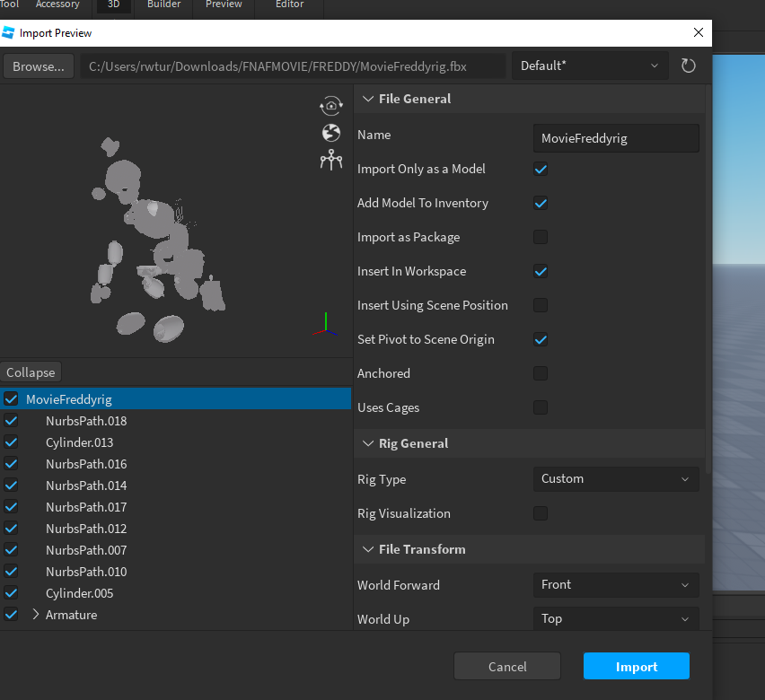Screen dimensions: 765x700
Task: Select the NurbsPath.018 tree item
Action: click(x=86, y=420)
